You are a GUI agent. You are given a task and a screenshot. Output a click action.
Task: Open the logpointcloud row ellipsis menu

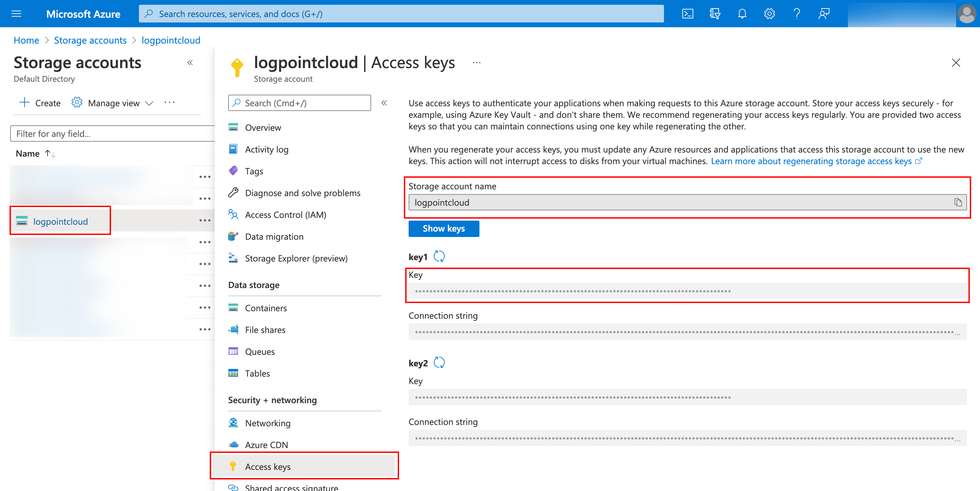point(205,220)
